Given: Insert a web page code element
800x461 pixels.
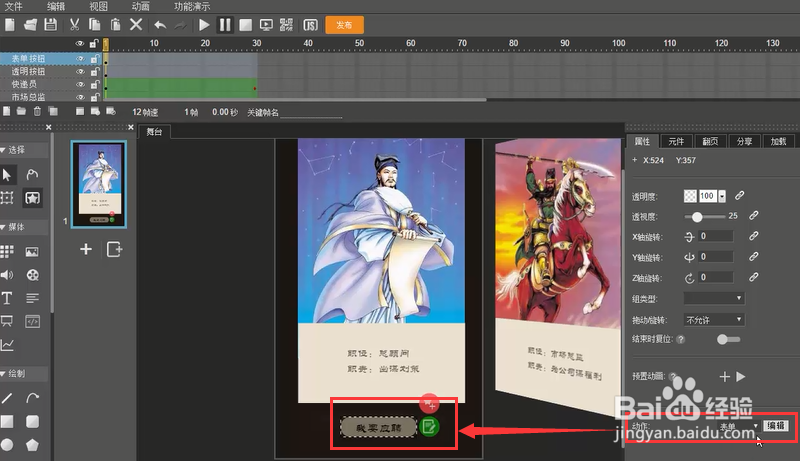Looking at the screenshot, I should tap(32, 321).
